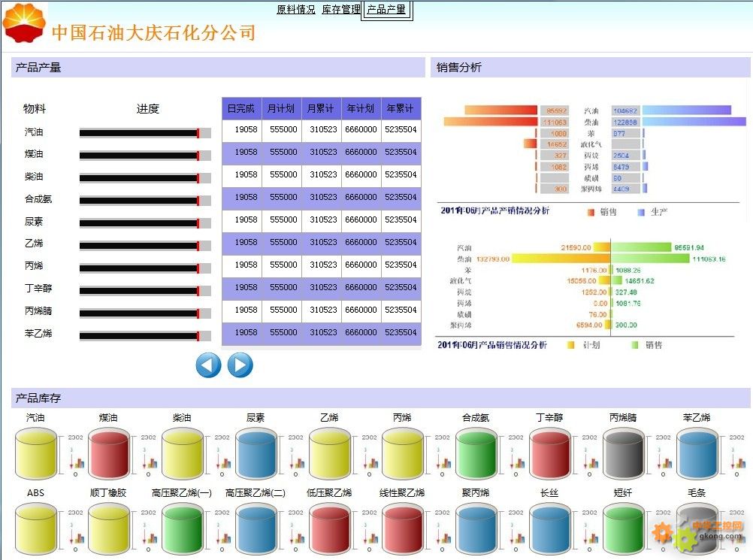The width and height of the screenshot is (753, 560).
Task: Open the 库存管理 tab link
Action: pyautogui.click(x=341, y=9)
